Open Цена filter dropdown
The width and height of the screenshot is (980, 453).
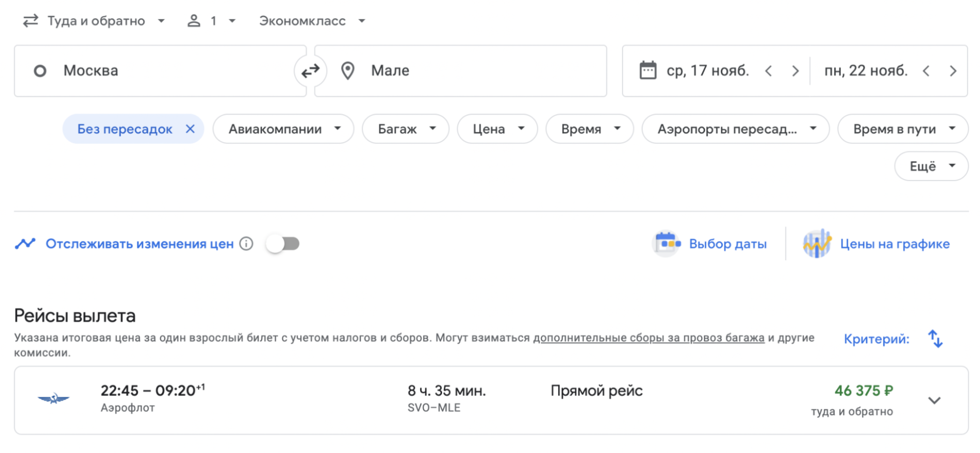(497, 129)
